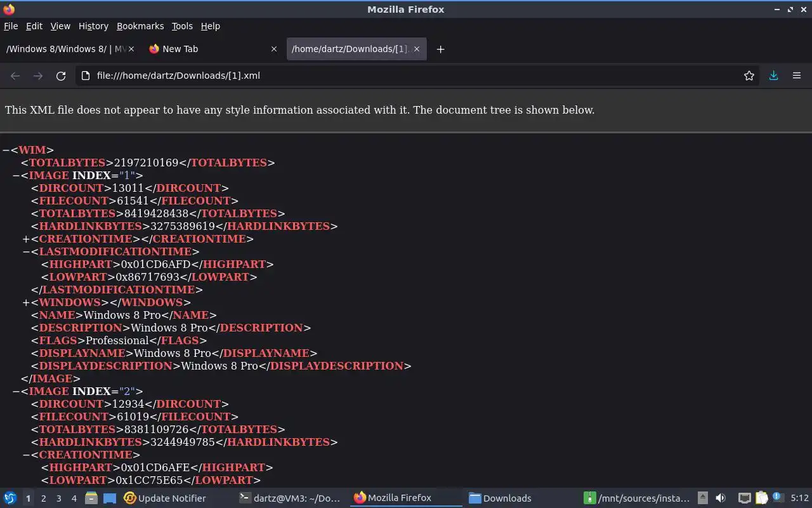
Task: Click HARDLINKBYTES value 3275389619
Action: coord(183,226)
